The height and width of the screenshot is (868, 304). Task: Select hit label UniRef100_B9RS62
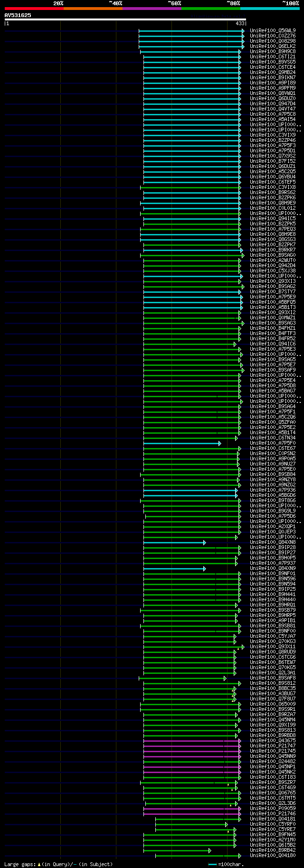[273, 193]
